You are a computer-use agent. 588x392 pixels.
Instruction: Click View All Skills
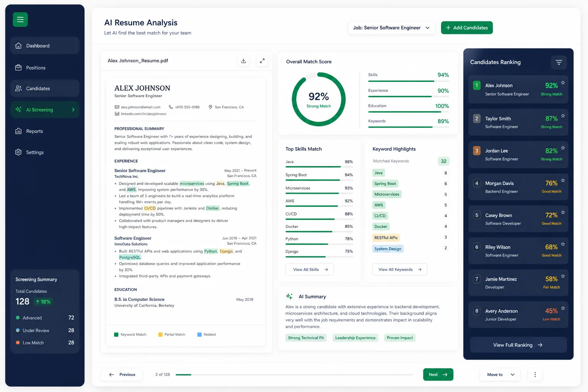click(310, 269)
